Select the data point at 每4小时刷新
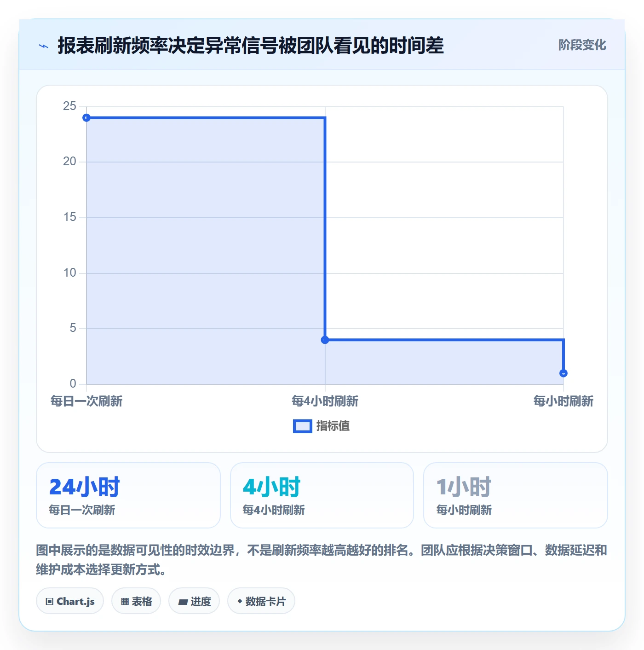This screenshot has width=644, height=650. pyautogui.click(x=325, y=340)
